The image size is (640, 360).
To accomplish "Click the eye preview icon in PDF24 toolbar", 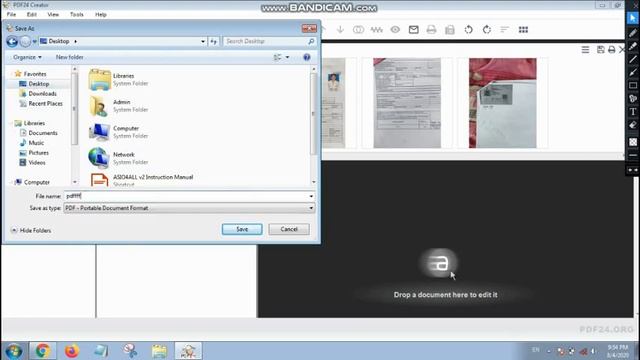I will (395, 29).
